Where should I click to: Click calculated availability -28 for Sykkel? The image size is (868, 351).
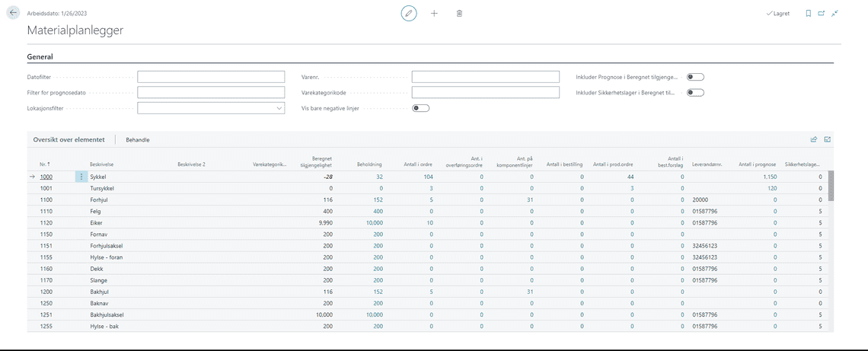tap(327, 177)
